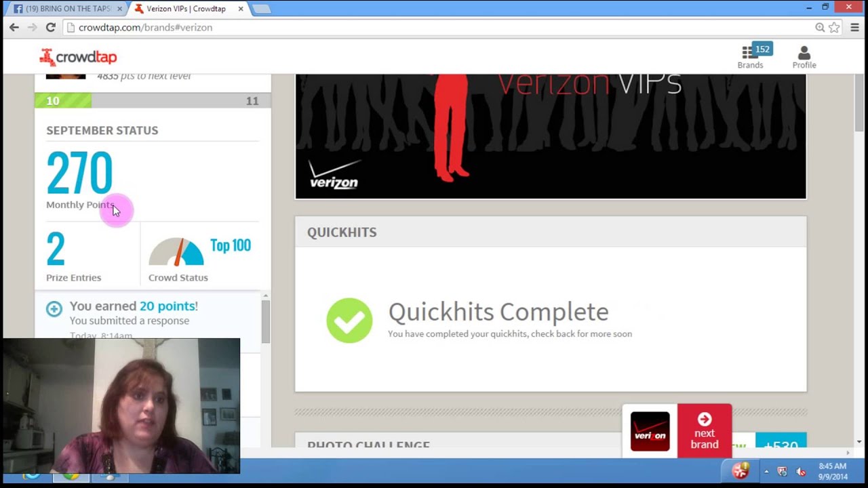Click the Verizon brand thumbnail icon
Viewport: 868px width, 488px height.
click(x=650, y=431)
